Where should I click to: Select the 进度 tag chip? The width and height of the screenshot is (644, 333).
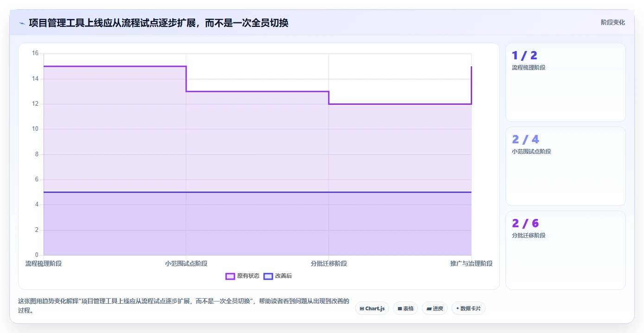(435, 308)
